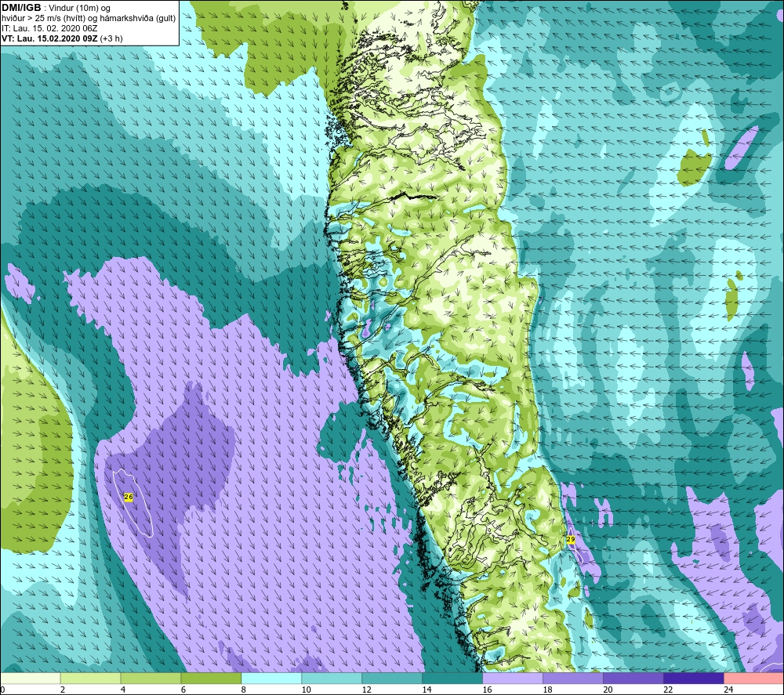Click the 6–8 m/s dark green swatch

(211, 679)
